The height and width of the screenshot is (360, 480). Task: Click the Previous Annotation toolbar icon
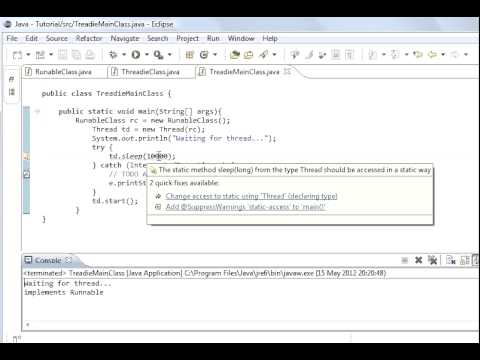395,54
